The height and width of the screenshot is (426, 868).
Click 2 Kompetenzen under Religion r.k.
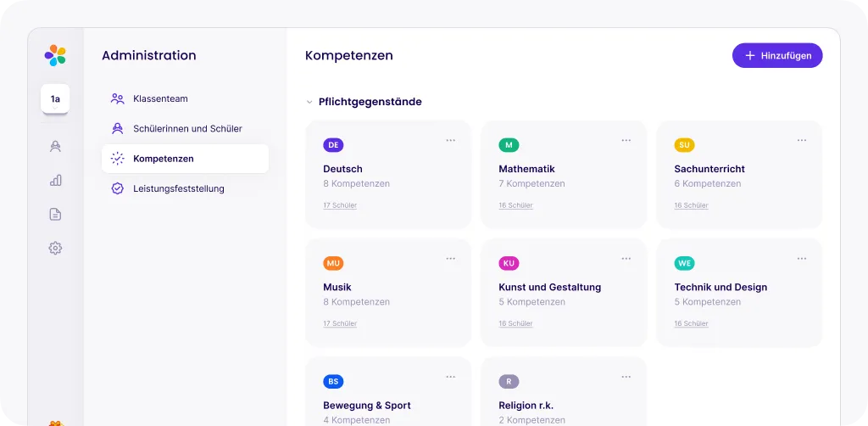coord(532,420)
